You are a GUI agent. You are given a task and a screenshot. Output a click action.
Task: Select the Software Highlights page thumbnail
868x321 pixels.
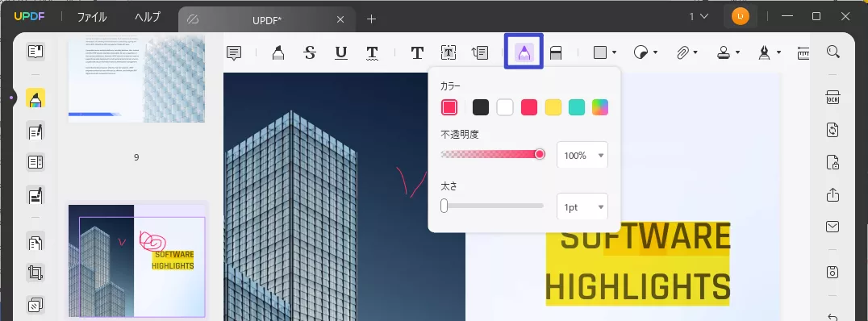pyautogui.click(x=136, y=261)
